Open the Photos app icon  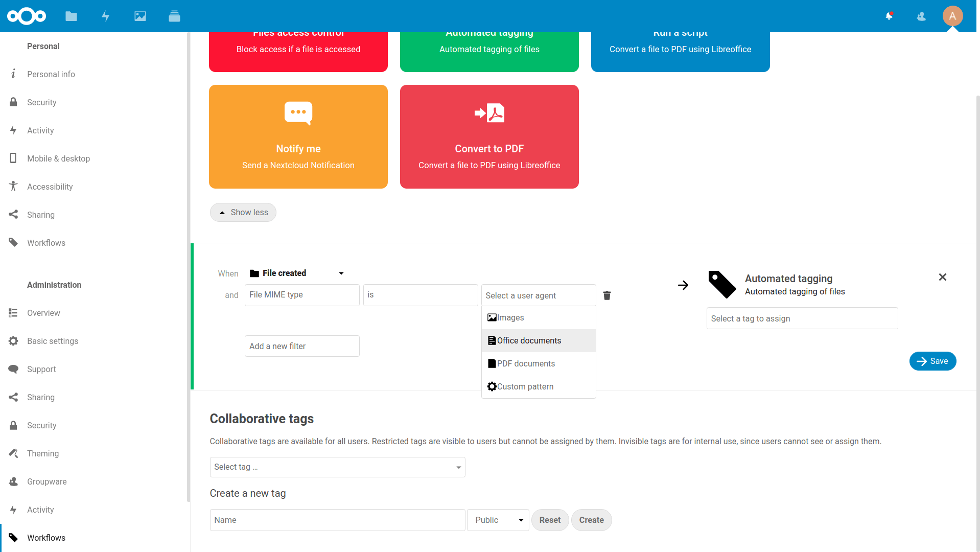point(140,16)
